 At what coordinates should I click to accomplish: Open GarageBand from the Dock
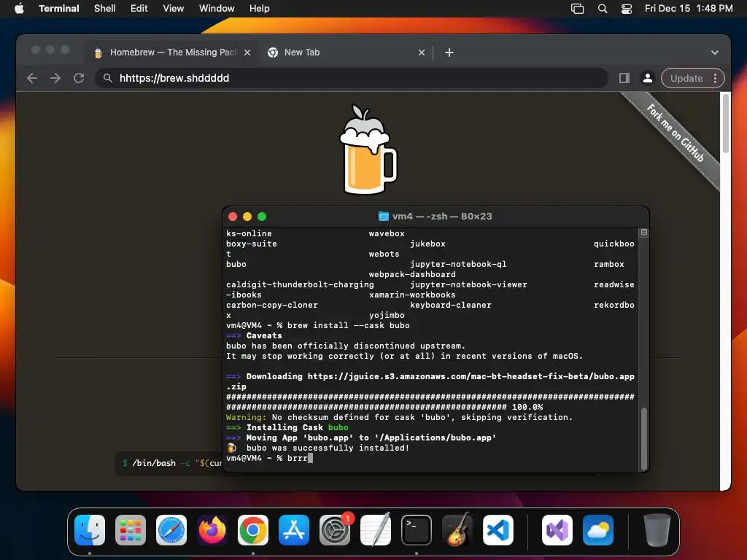coord(457,530)
